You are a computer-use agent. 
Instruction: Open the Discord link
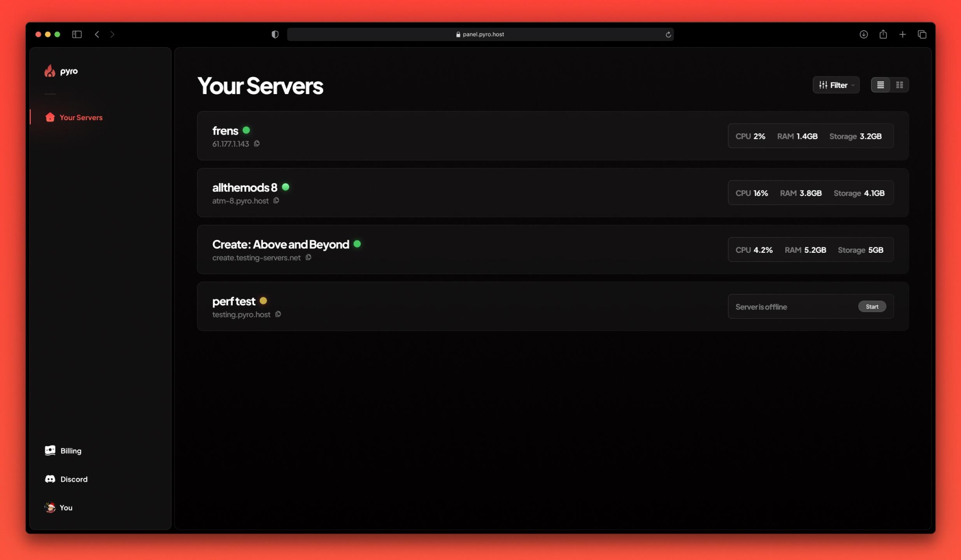pos(74,479)
